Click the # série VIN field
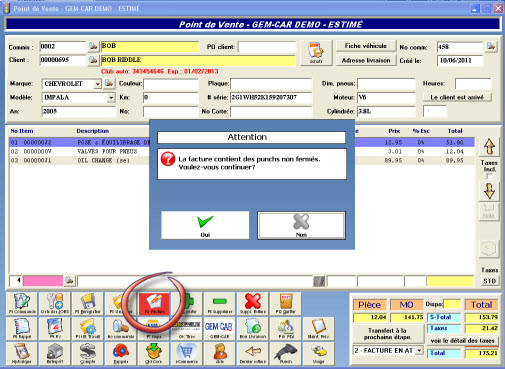Screen dimensions: 505x369 (271, 98)
